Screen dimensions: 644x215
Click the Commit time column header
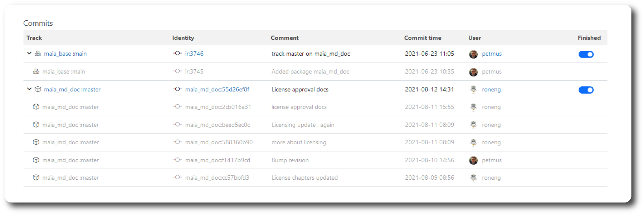(x=423, y=38)
